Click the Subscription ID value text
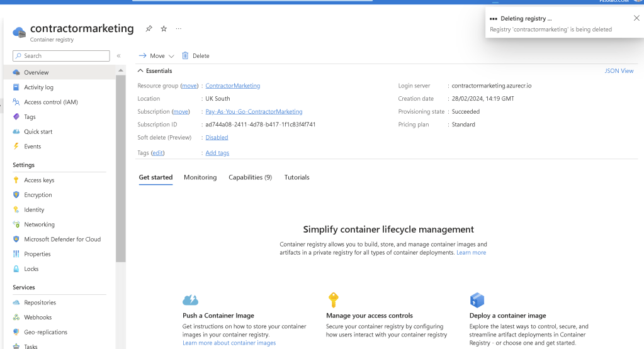Viewport: 644px width, 349px height. [x=261, y=125]
